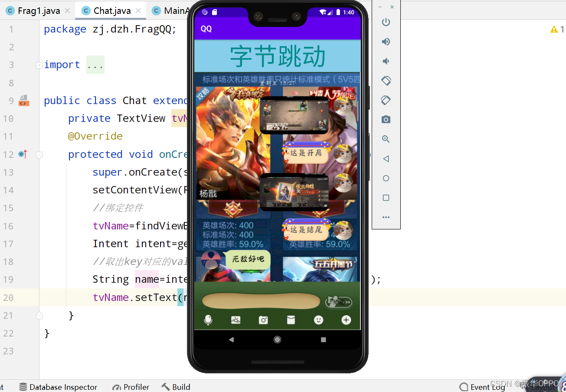Switch to the Frag1.java tab
Viewport: 566px width, 392px height.
(39, 11)
